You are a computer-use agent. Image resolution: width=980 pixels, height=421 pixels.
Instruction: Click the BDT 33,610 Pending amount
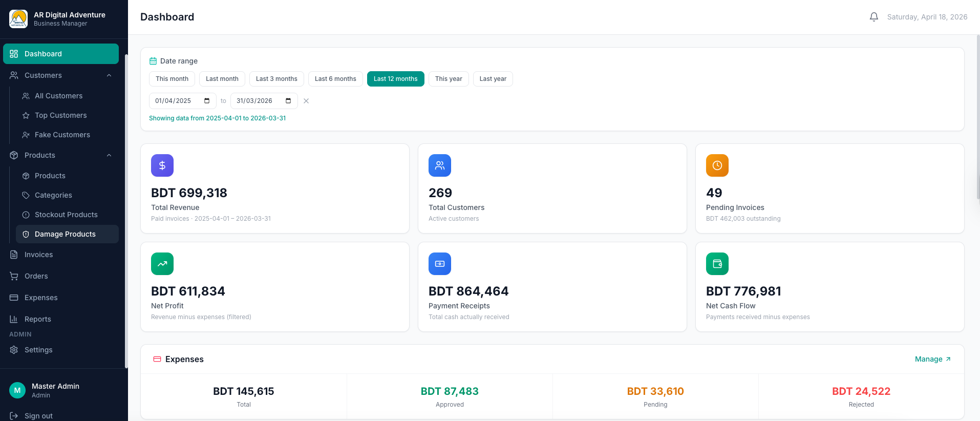655,391
